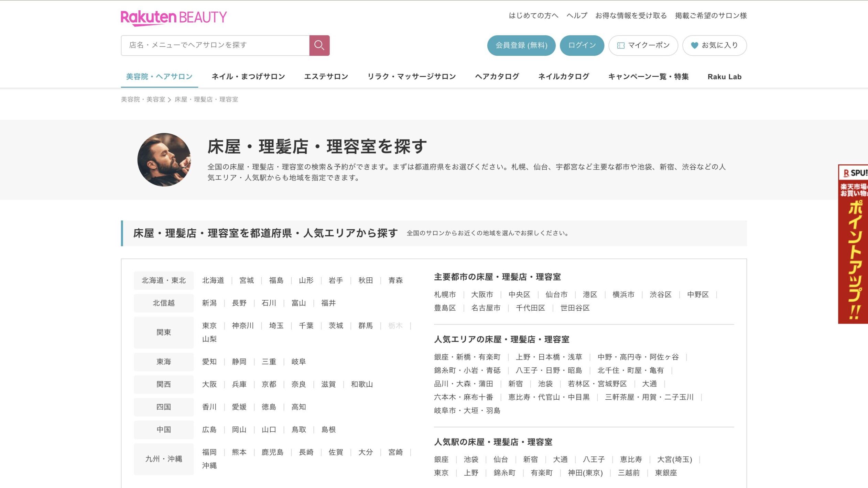Click the magnifier search button
Viewport: 868px width, 488px height.
pos(319,45)
